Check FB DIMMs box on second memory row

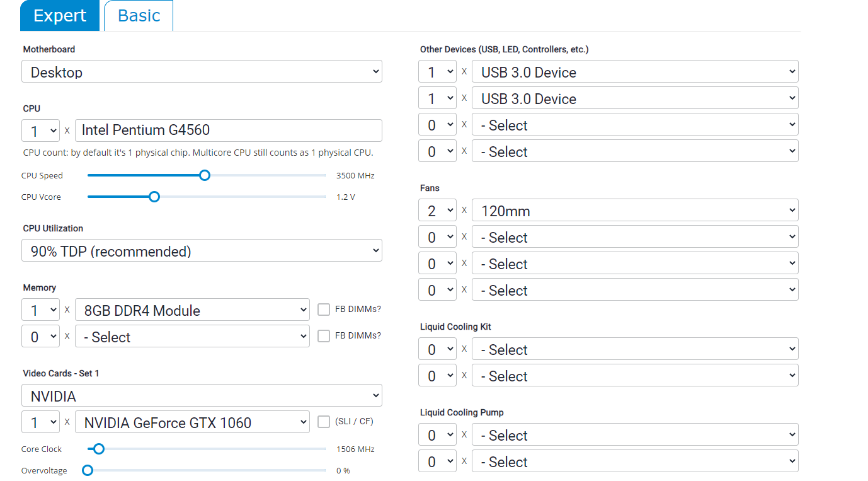pos(324,336)
